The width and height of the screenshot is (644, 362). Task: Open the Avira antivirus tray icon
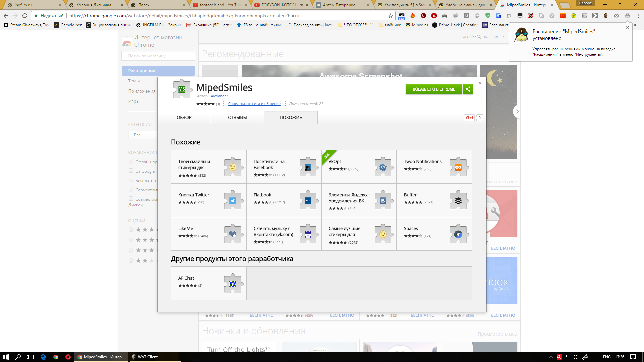click(x=559, y=357)
